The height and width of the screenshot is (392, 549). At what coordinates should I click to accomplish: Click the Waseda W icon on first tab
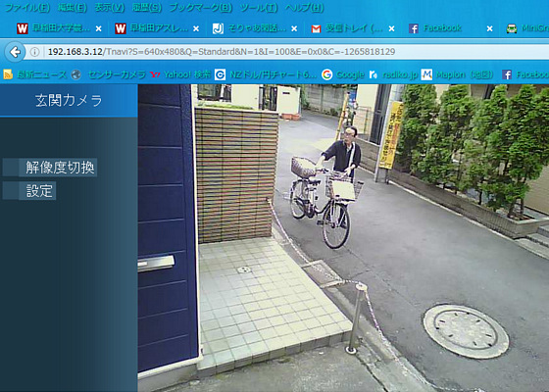22,28
